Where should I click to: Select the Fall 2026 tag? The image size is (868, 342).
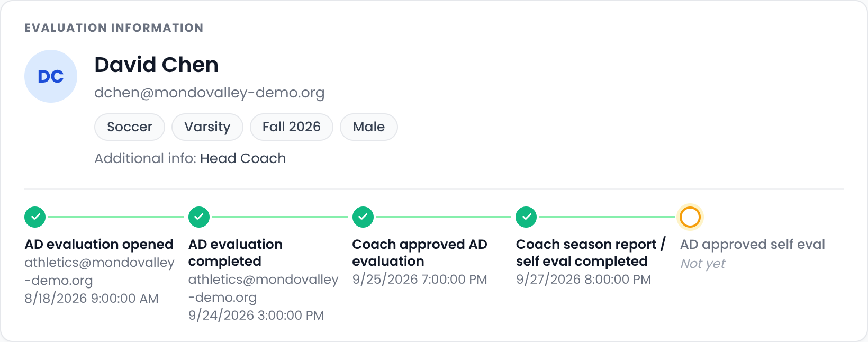pos(292,127)
